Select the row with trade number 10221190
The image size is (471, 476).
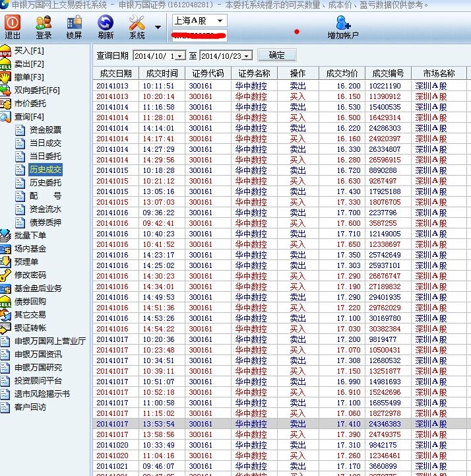[282, 86]
